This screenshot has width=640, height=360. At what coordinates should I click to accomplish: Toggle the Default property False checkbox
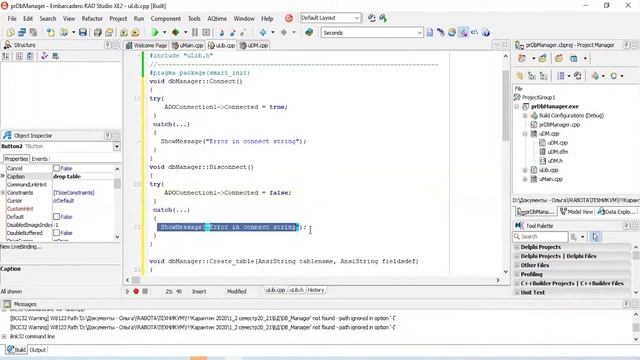pos(56,217)
